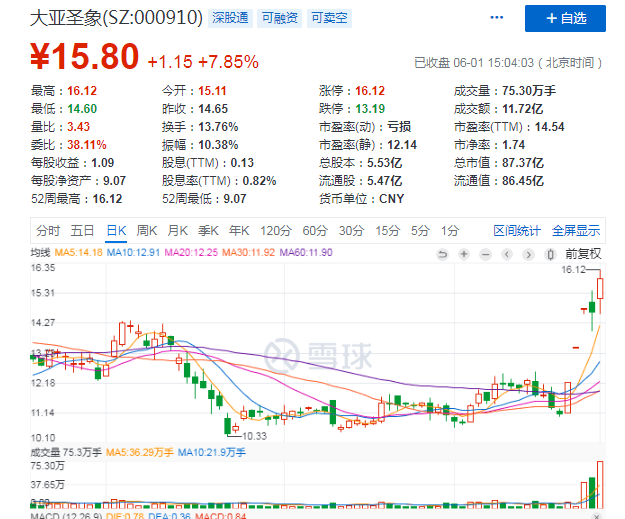This screenshot has width=625, height=519.
Task: Click the MA20:12.25 indicator label
Action: coord(191,252)
